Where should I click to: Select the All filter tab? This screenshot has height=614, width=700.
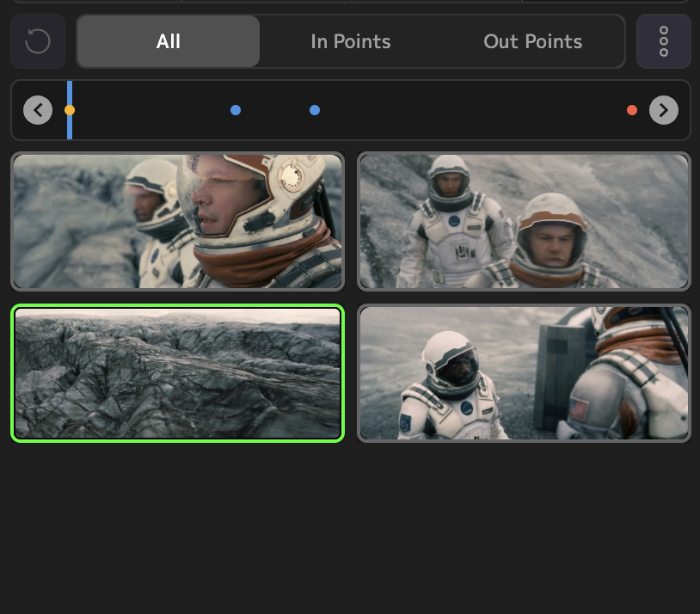pyautogui.click(x=169, y=41)
